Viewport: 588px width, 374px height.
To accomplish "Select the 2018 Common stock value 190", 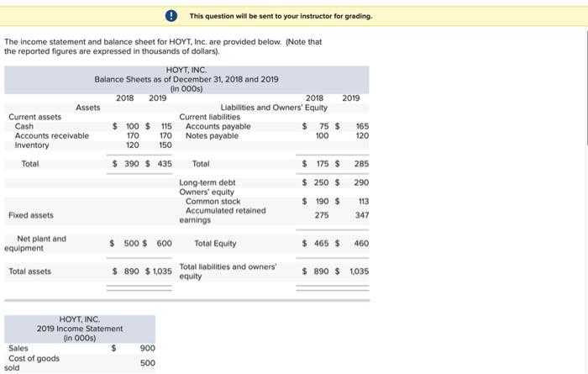I will [322, 202].
